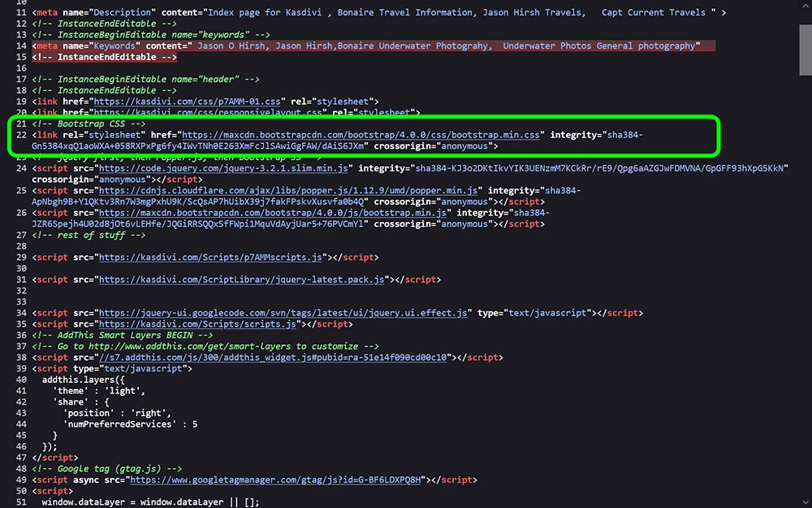Click the addthis.layers({ code line
The height and width of the screenshot is (508, 812).
click(x=84, y=380)
